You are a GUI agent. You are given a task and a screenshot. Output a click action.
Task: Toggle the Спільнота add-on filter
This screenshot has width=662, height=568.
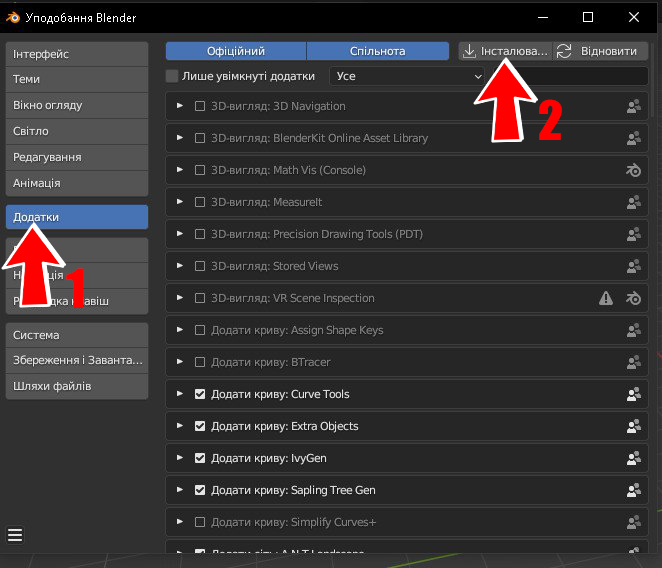pyautogui.click(x=378, y=51)
